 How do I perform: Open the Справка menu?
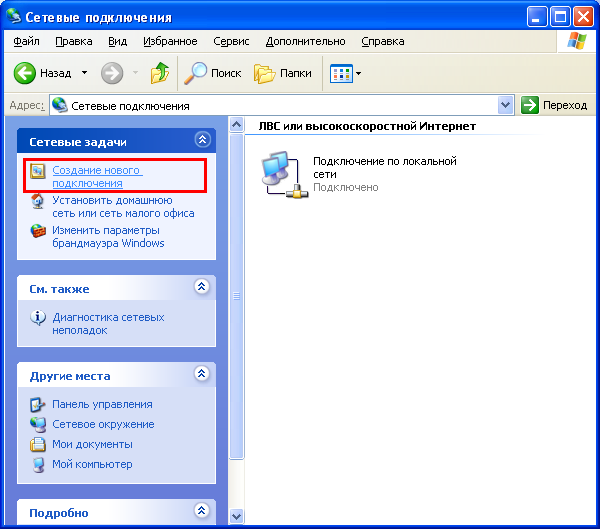tap(383, 41)
